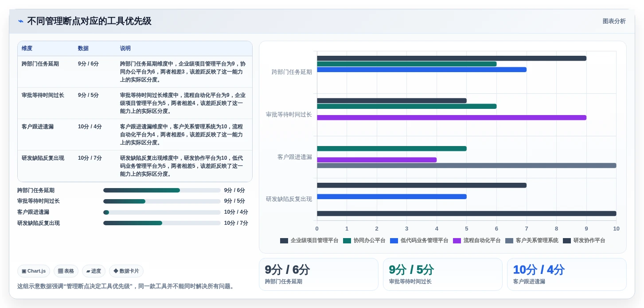Open the 9分 / 5分 审批等待时间过长 stat card

(x=443, y=274)
